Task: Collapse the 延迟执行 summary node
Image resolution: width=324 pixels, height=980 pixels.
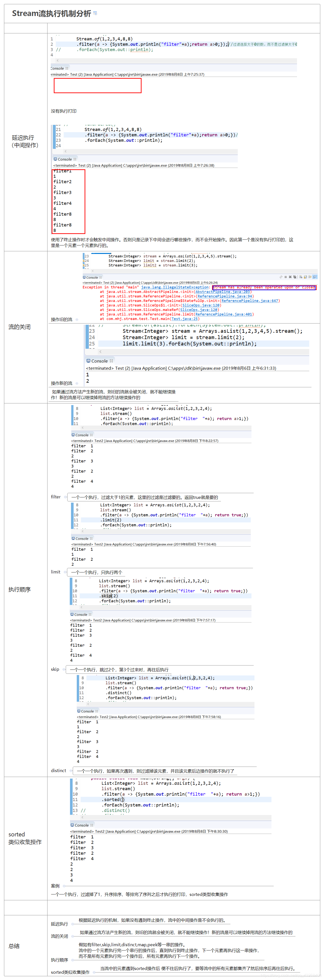Action: (72, 924)
